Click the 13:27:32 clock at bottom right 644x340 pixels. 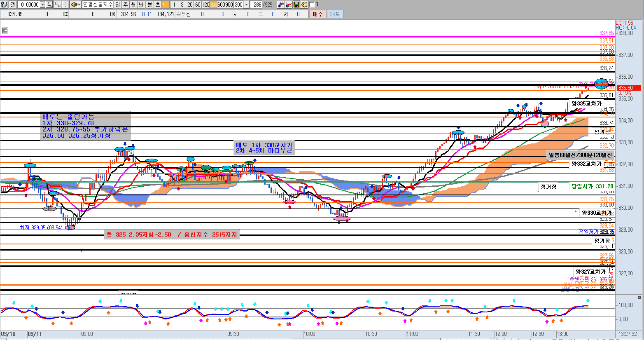click(x=628, y=334)
